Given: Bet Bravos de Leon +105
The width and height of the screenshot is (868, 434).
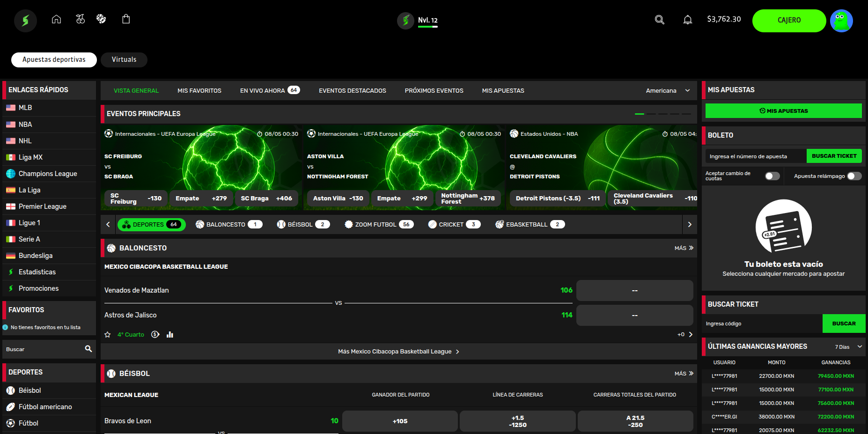Looking at the screenshot, I should point(400,421).
